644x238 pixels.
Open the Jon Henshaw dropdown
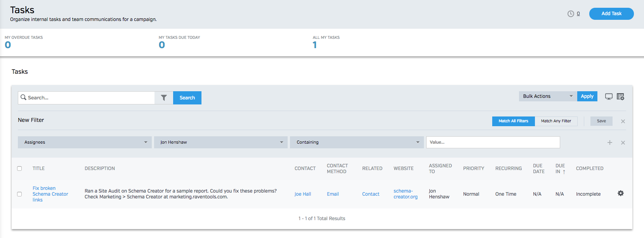tap(220, 142)
